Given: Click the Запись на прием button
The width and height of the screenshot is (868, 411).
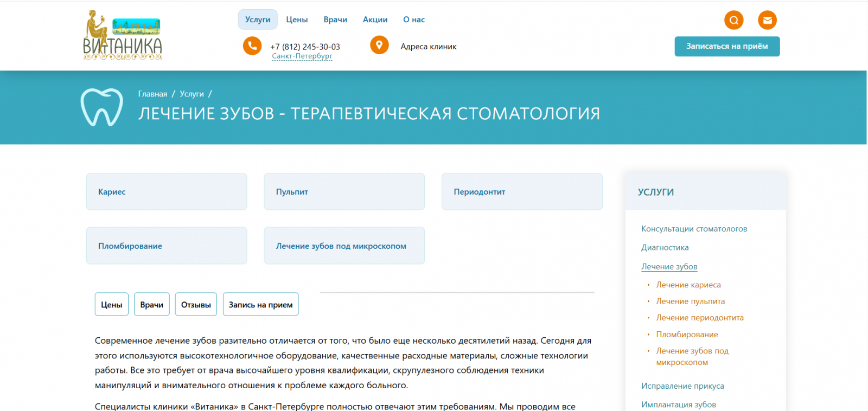Looking at the screenshot, I should coord(260,304).
